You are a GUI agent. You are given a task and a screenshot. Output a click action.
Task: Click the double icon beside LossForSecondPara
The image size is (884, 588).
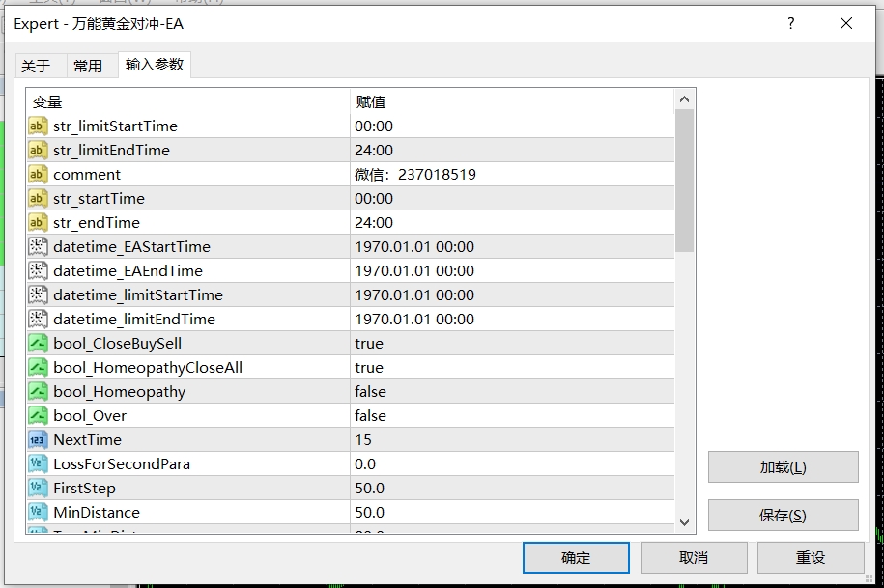click(x=38, y=463)
